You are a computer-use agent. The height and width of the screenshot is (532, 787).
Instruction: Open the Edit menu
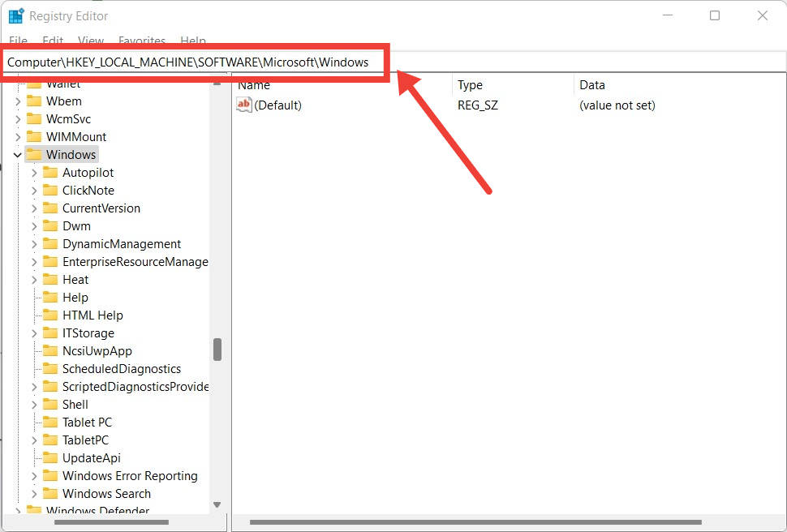pyautogui.click(x=53, y=41)
